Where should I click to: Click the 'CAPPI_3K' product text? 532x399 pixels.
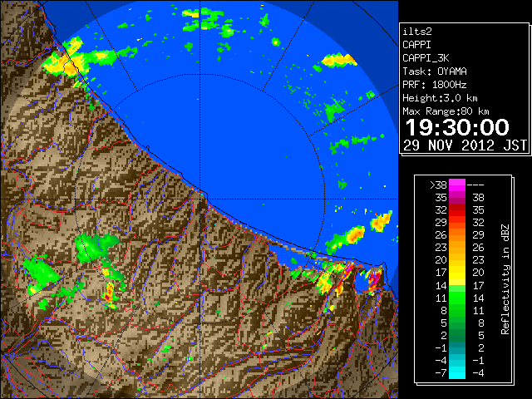(x=426, y=58)
